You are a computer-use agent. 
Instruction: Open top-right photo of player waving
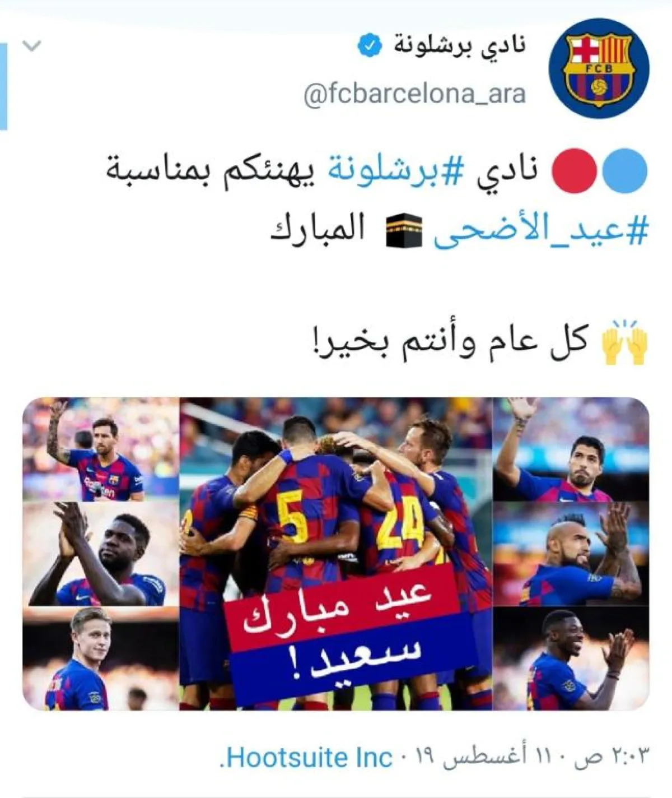pos(571,449)
